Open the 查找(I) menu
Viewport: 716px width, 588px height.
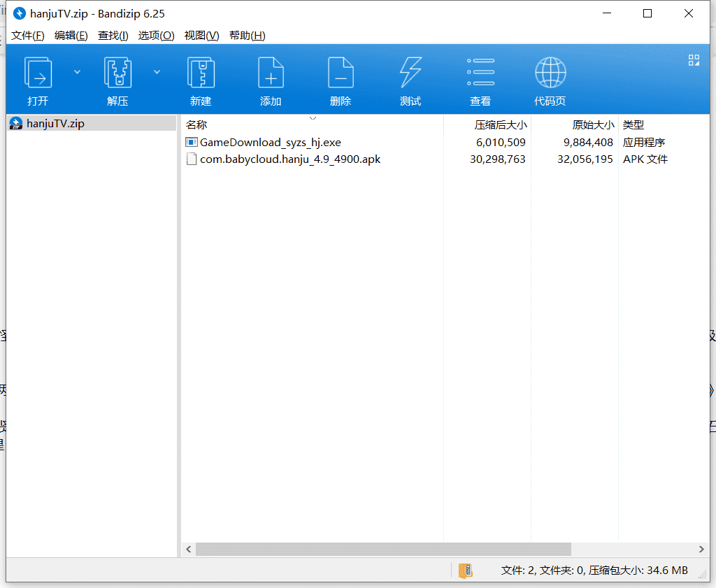tap(113, 36)
